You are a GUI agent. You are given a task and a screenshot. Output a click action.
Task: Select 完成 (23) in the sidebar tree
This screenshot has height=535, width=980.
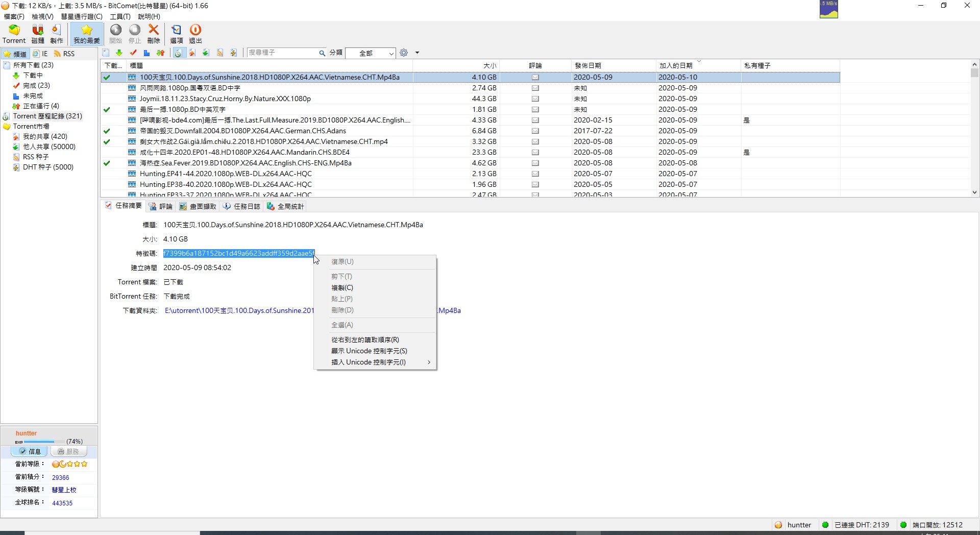point(36,85)
